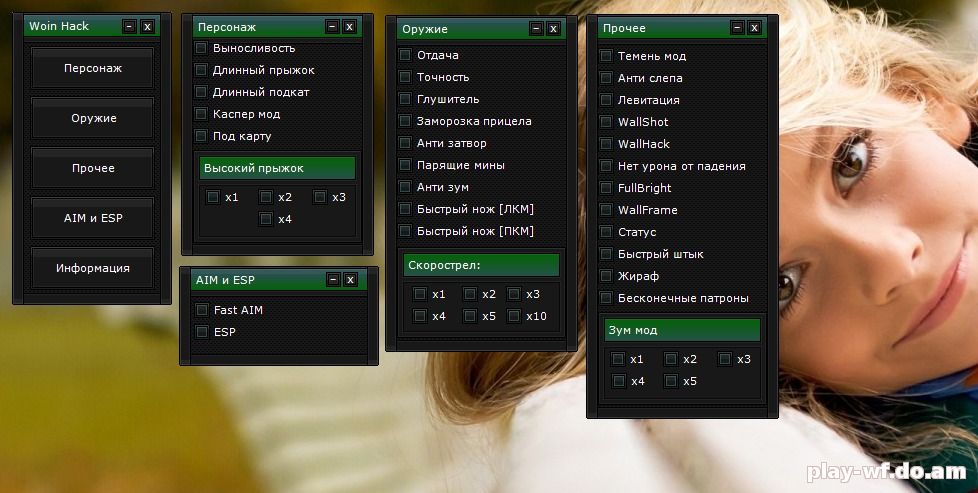
Task: Minimize the Персонаж window
Action: (x=332, y=27)
